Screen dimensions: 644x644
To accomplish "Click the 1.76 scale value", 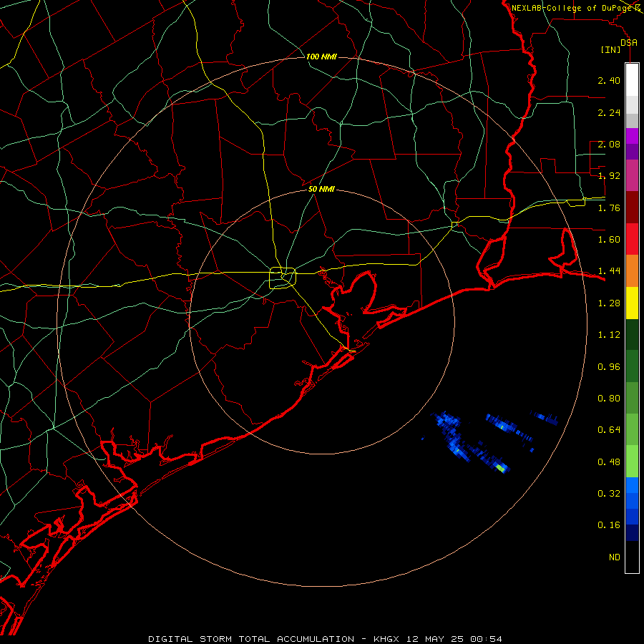I will coord(609,208).
